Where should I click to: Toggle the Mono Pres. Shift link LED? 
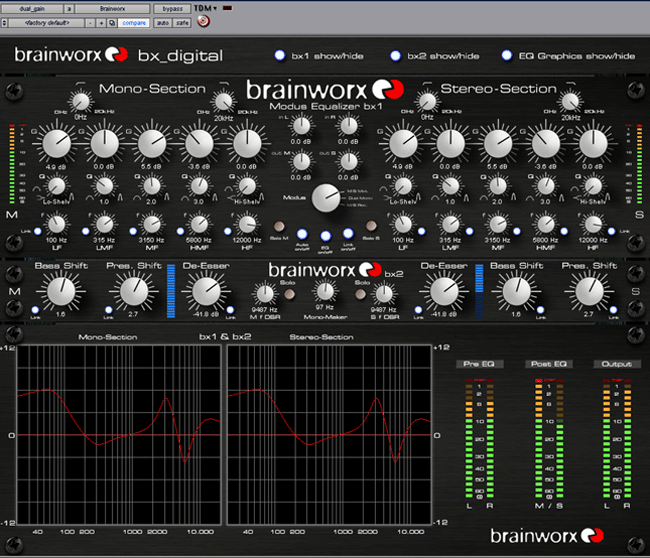[109, 310]
